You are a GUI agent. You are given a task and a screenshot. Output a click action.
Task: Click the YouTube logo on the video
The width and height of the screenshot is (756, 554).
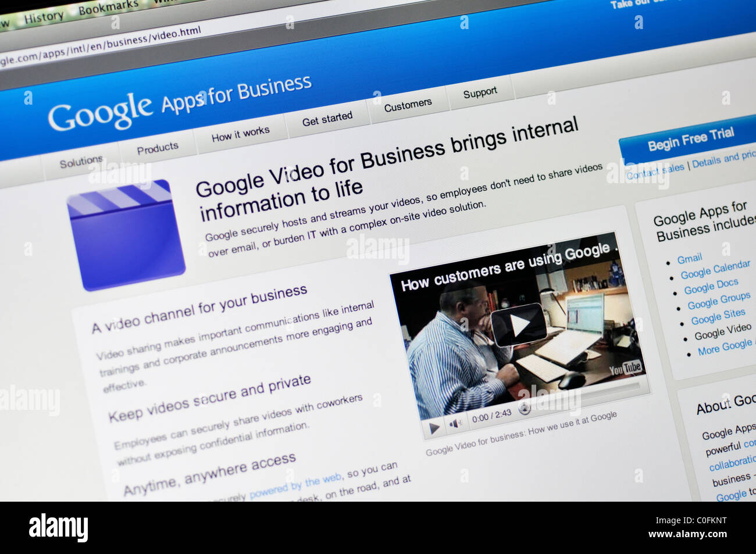click(x=625, y=368)
